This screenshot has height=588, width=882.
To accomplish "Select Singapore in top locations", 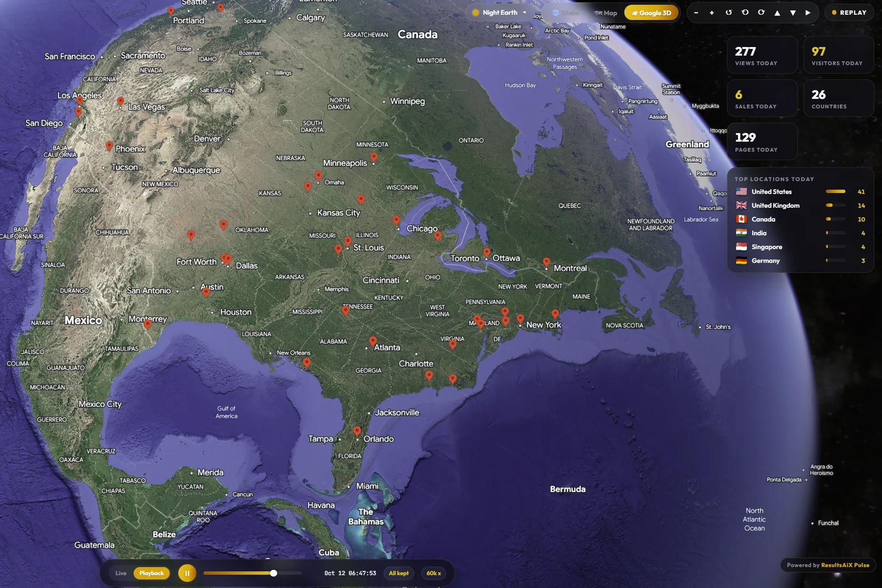I will (x=800, y=247).
